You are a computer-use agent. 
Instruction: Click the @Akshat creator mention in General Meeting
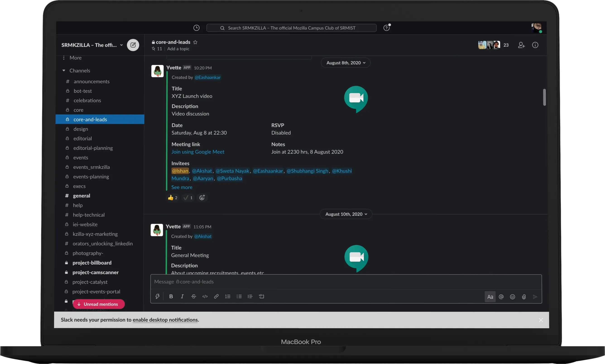click(203, 236)
